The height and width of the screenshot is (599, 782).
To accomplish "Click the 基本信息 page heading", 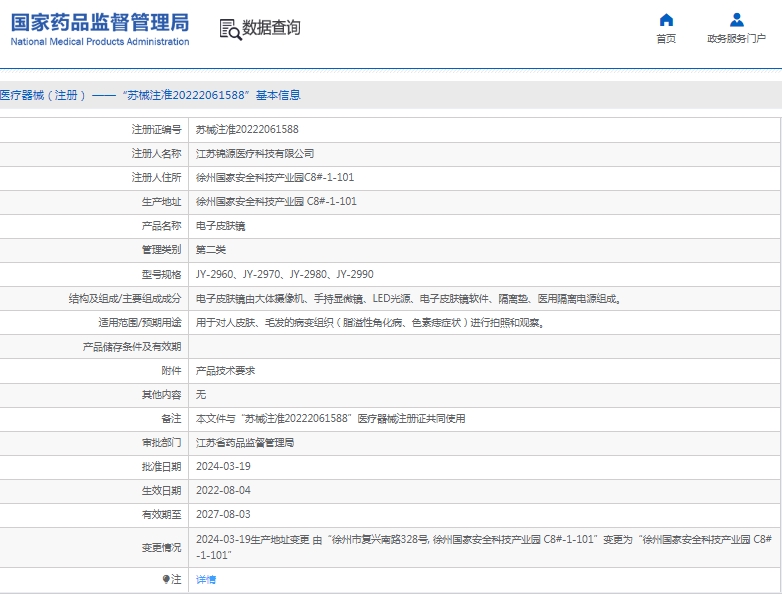I will 150,95.
